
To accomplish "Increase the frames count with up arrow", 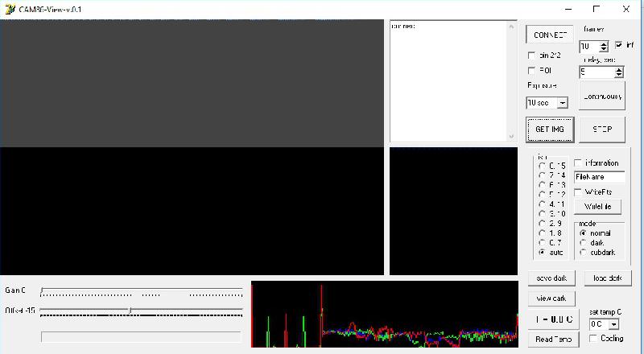I will coord(603,44).
